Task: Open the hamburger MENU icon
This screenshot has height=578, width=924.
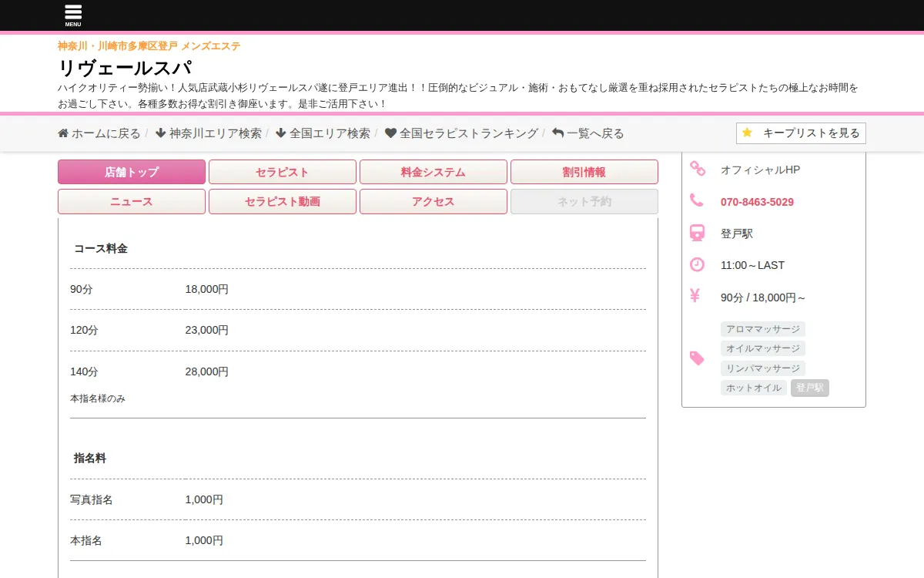Action: (x=73, y=15)
